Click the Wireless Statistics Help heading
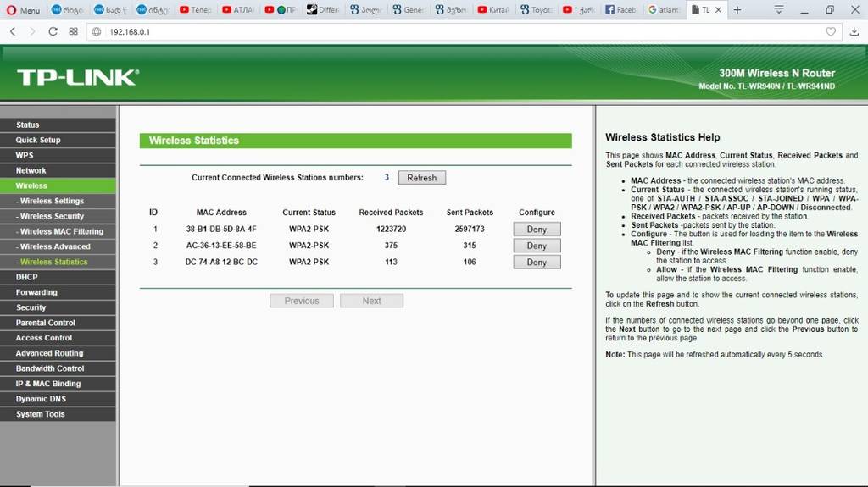The image size is (868, 487). click(x=663, y=137)
